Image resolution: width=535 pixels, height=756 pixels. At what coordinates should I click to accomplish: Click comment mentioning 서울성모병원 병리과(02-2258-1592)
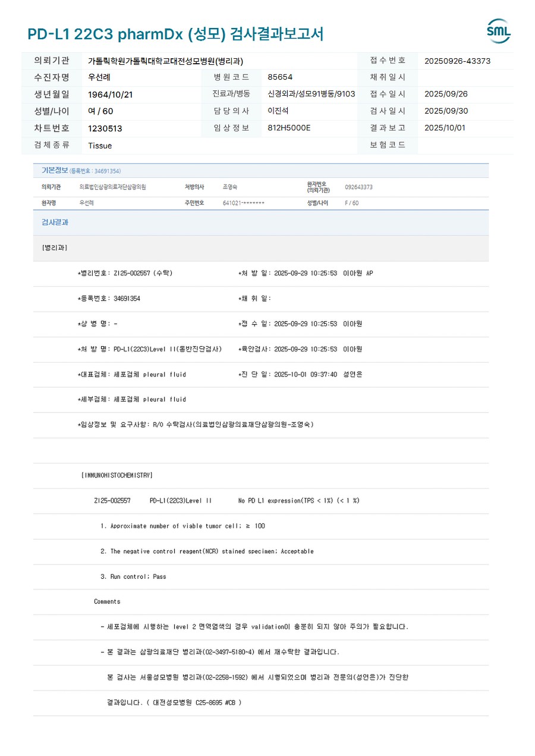[x=258, y=677]
